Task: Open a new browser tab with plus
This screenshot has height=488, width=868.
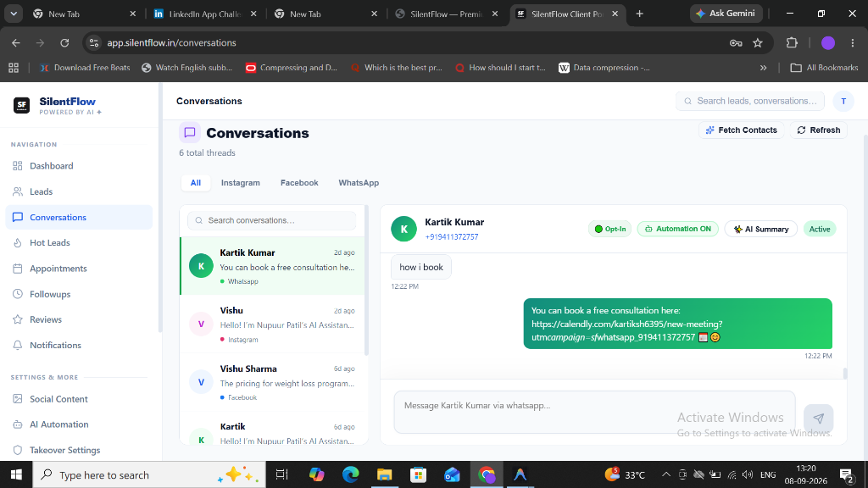Action: [639, 14]
